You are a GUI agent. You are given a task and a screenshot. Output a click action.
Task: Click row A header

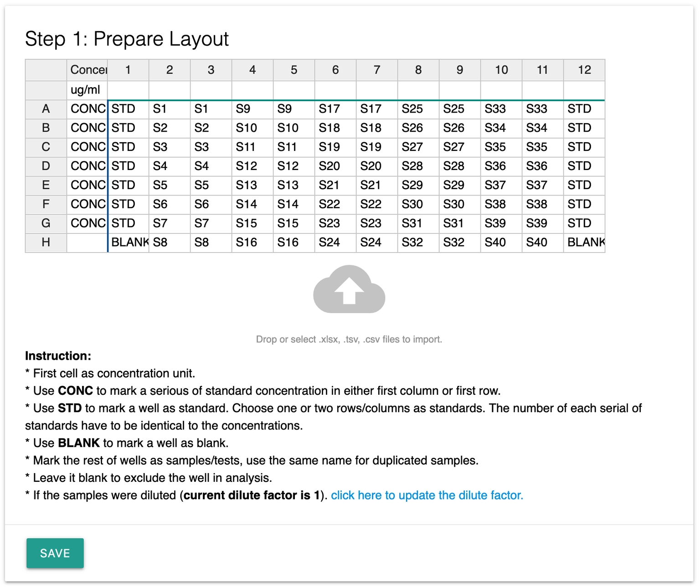click(46, 109)
